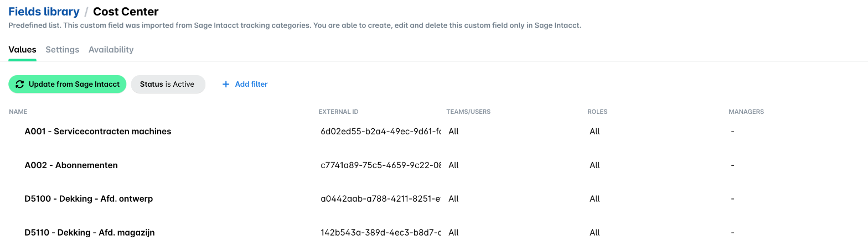
Task: Select D5100 - Dekking - Afd. ontwerp
Action: pos(434,199)
